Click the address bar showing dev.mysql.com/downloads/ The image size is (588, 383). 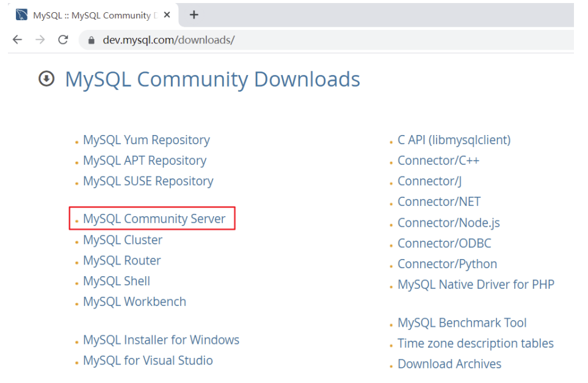click(326, 40)
